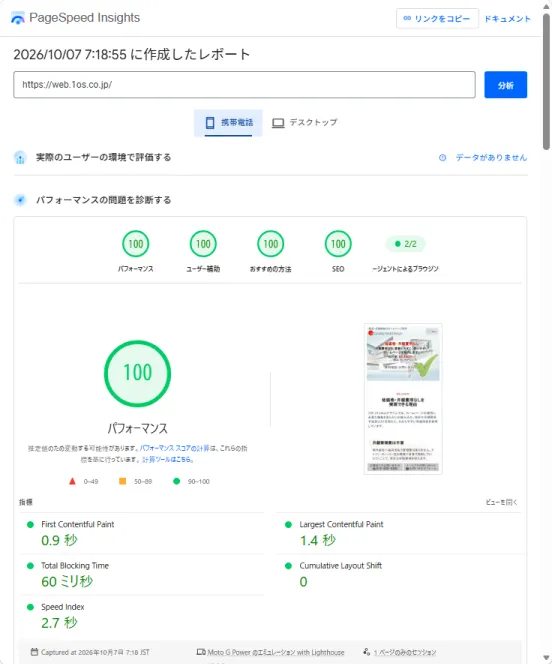This screenshot has width=552, height=664.
Task: Copy the link with リンクをコピー button
Action: (x=437, y=19)
